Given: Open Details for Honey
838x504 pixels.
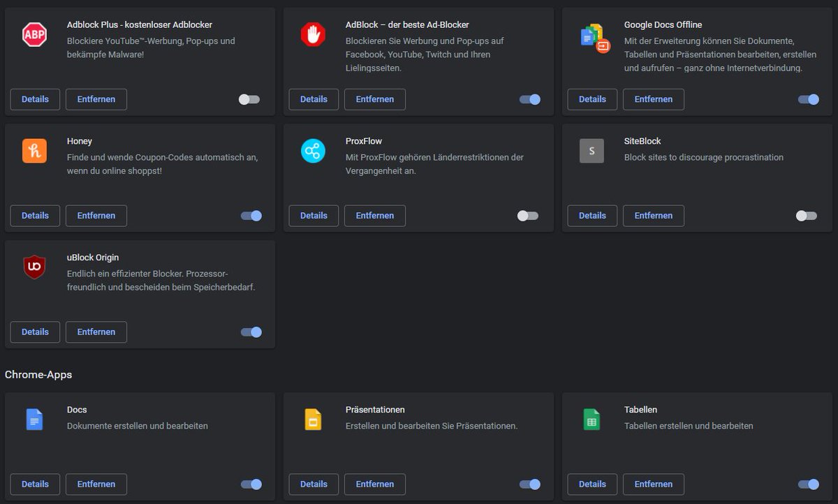Looking at the screenshot, I should click(35, 216).
